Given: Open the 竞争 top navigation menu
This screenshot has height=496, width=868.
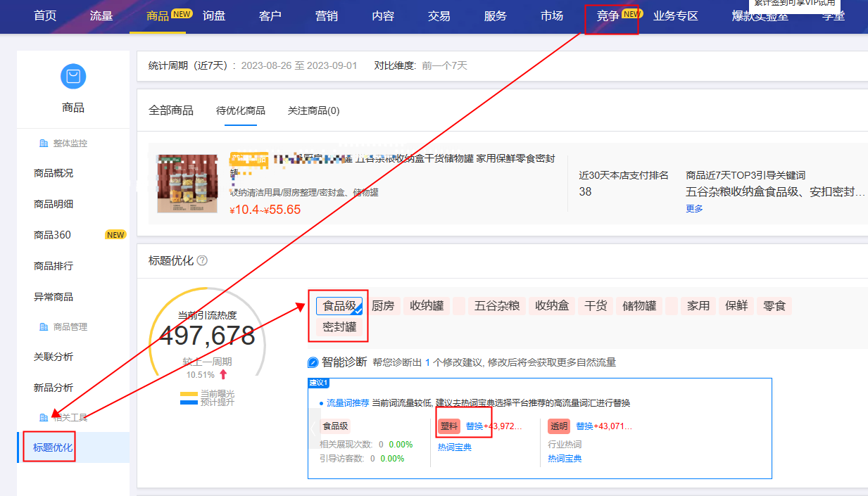Looking at the screenshot, I should coord(608,15).
